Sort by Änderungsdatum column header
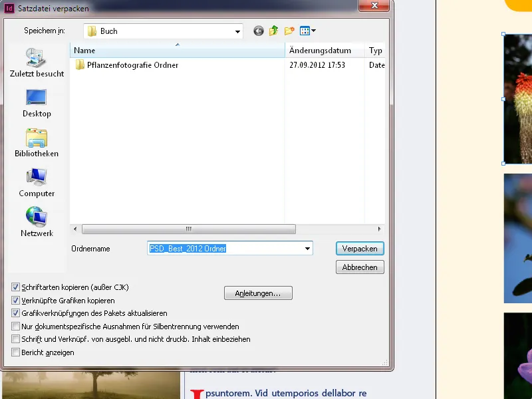The width and height of the screenshot is (532, 399). [x=325, y=51]
